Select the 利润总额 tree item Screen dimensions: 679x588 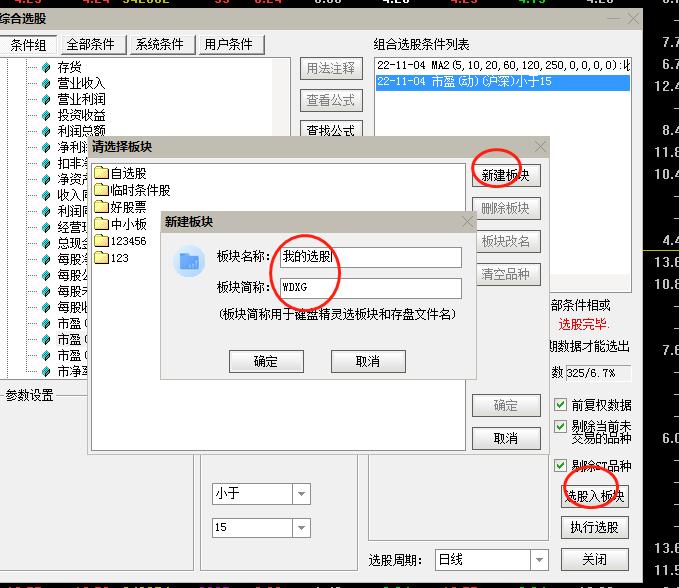coord(81,131)
